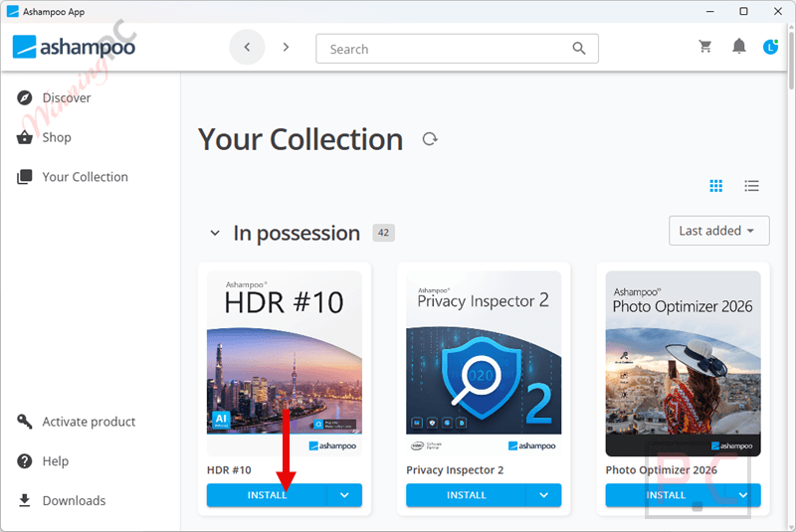Click the Discover compass icon
The width and height of the screenshot is (796, 532).
24,97
